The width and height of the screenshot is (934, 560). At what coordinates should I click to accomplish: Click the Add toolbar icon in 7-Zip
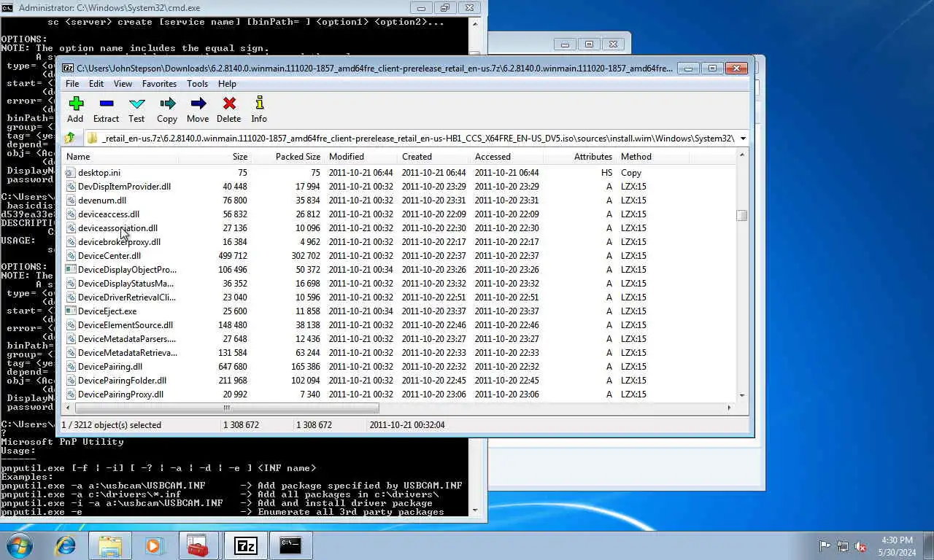tap(76, 104)
